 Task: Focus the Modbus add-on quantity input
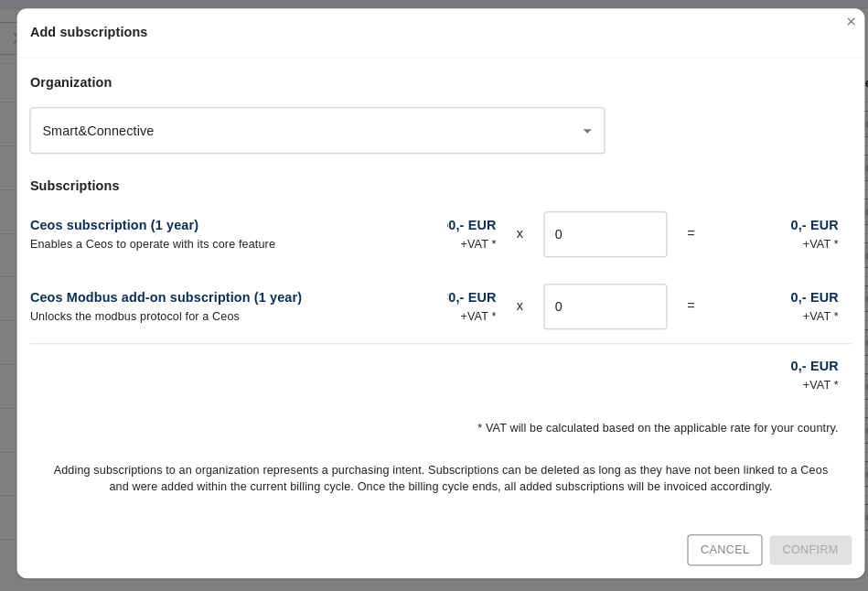pos(605,306)
